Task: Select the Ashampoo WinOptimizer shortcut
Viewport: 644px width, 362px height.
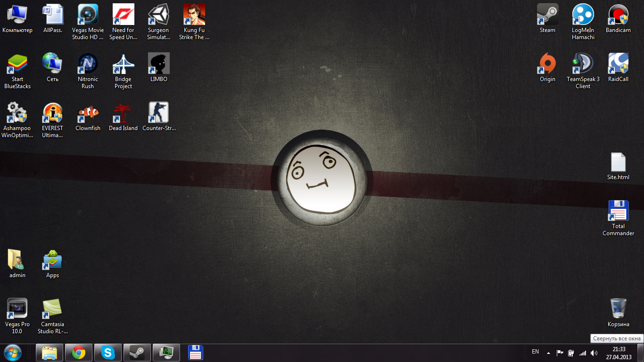Action: click(x=17, y=120)
